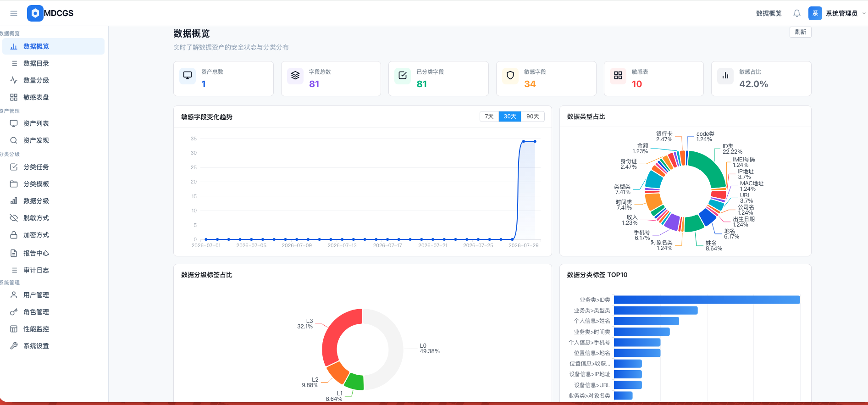868x405 pixels.
Task: Click the key icon beside 角色管理
Action: (14, 312)
